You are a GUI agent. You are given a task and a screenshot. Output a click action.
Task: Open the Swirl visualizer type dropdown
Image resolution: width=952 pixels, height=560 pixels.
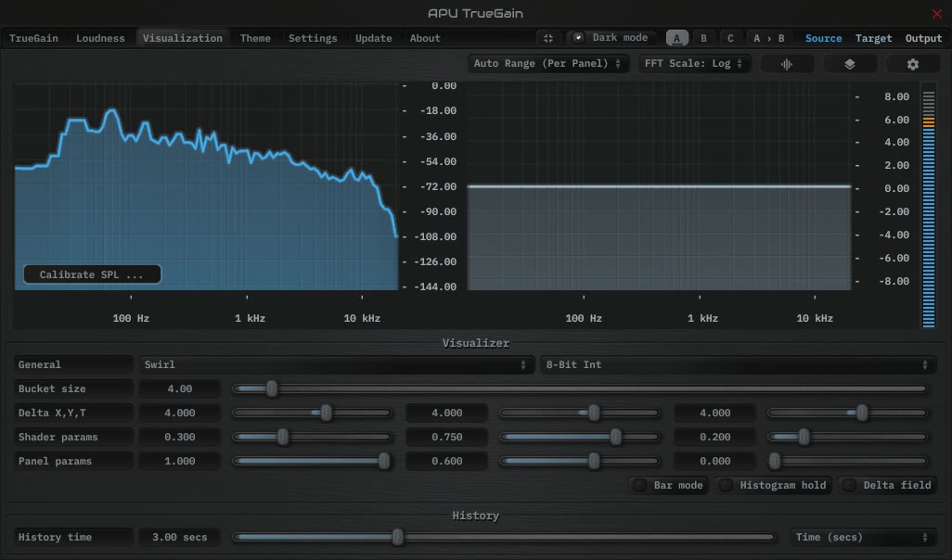(x=335, y=364)
